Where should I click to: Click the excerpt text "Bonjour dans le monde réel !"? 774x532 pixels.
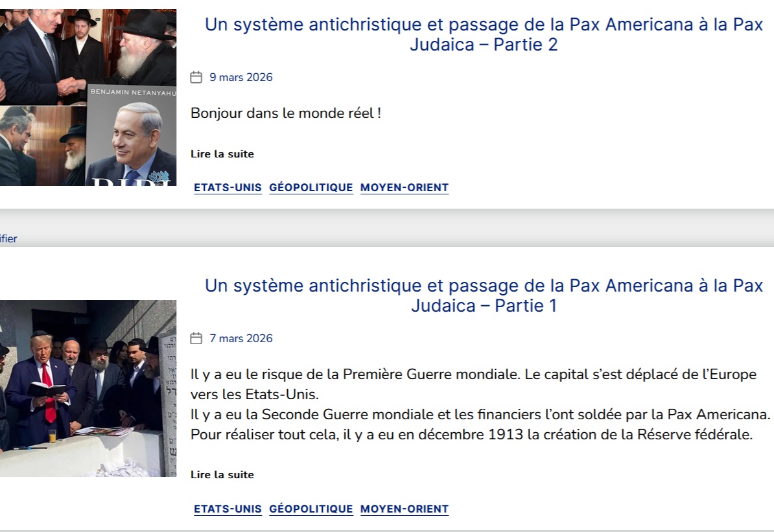pyautogui.click(x=286, y=113)
